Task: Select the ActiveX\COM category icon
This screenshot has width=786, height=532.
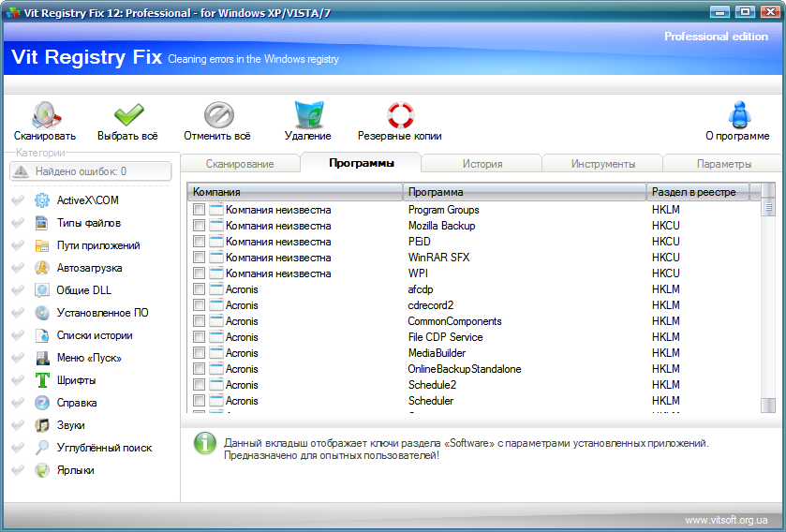Action: pyautogui.click(x=42, y=200)
